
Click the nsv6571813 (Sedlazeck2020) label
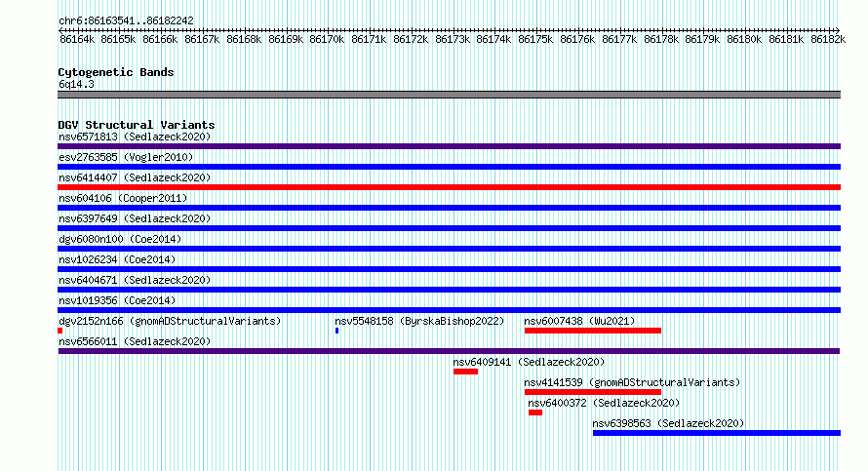click(x=135, y=137)
